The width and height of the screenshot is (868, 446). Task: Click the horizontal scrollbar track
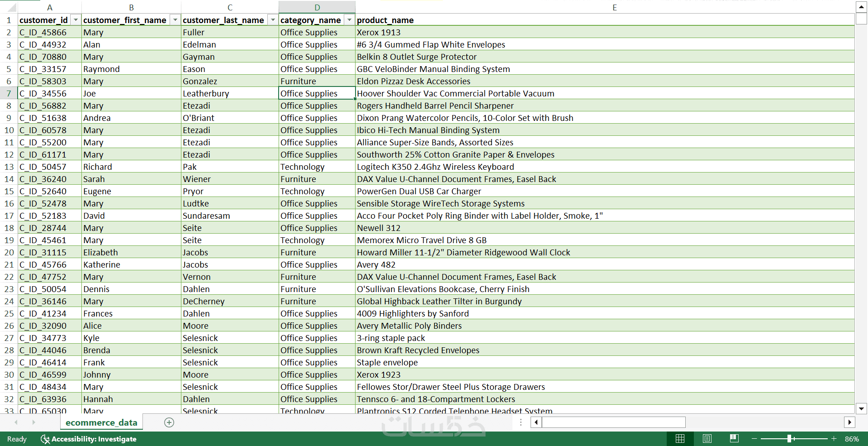[x=764, y=422]
